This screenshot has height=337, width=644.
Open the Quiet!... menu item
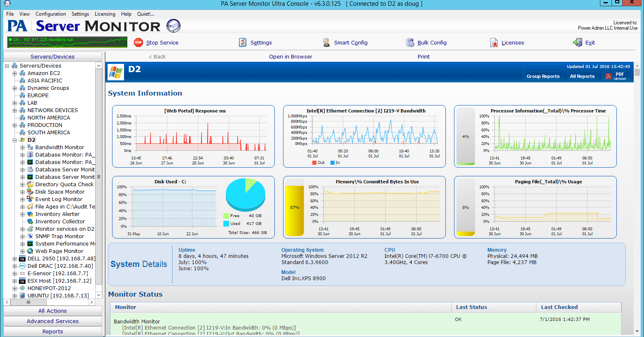click(145, 14)
